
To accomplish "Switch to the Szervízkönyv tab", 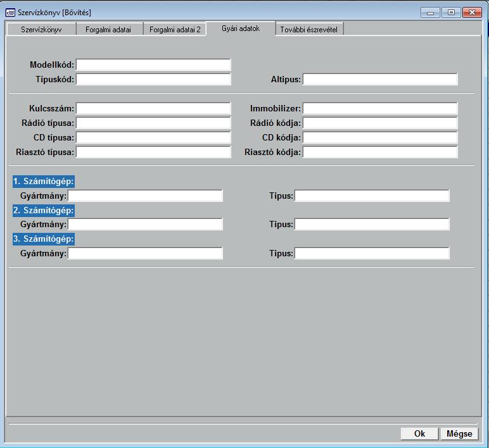I will point(41,30).
